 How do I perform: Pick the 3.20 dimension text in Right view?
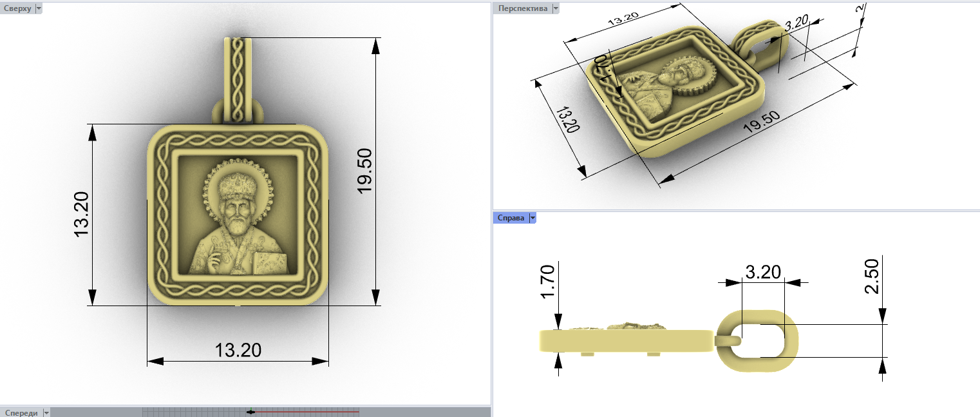click(763, 272)
